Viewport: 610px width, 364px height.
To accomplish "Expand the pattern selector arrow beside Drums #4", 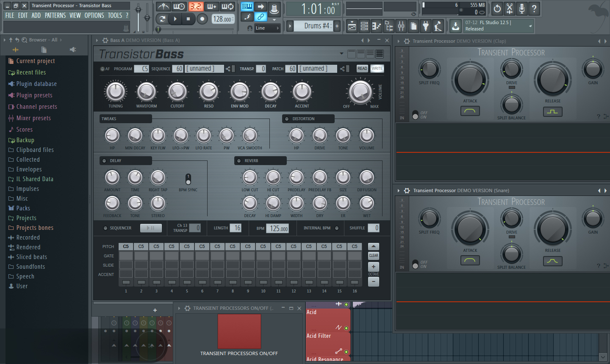I will pos(290,26).
